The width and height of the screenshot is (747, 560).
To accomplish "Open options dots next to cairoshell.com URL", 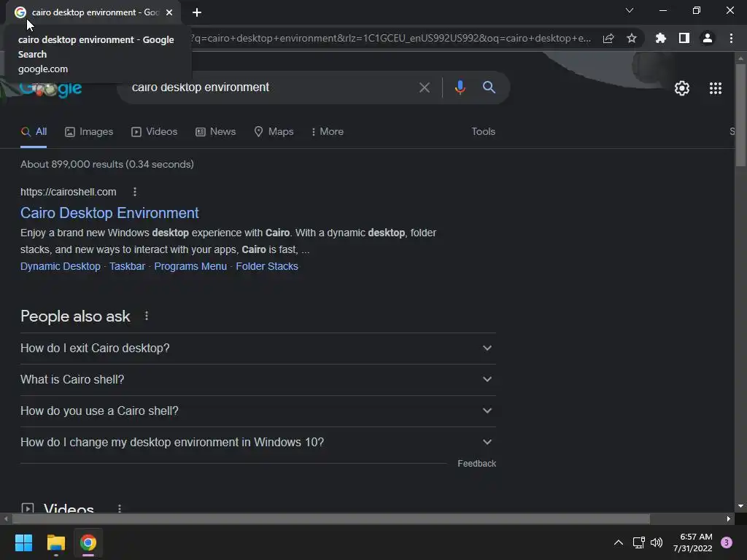I will tap(135, 192).
